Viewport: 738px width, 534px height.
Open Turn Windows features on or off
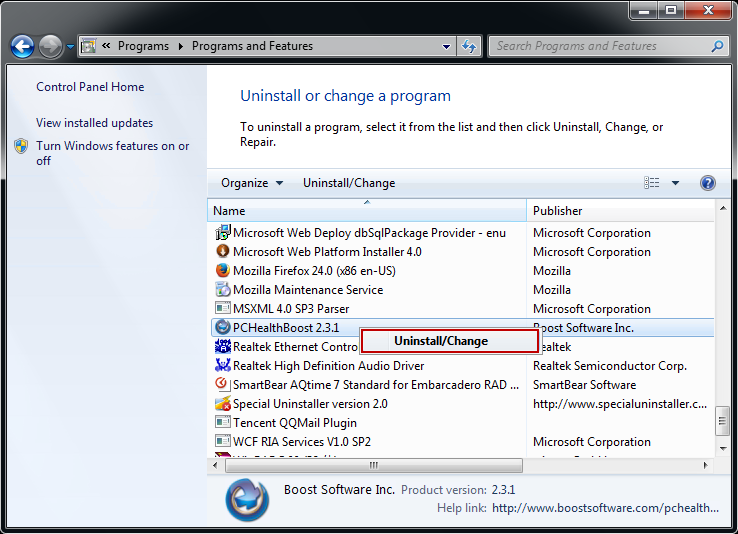[x=112, y=153]
